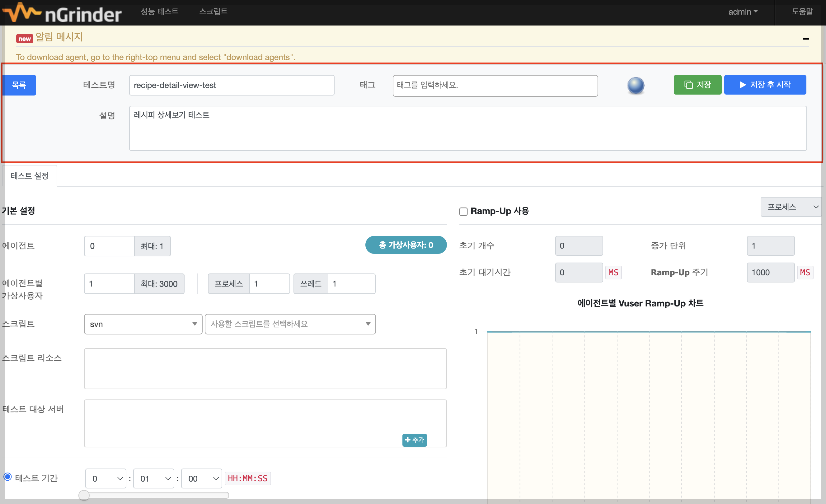Click the 태그 input field
Viewport: 826px width, 504px height.
495,86
